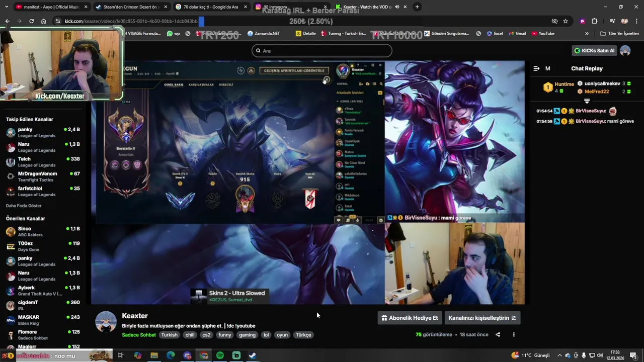Image resolution: width=644 pixels, height=362 pixels.
Task: Open T00ez Days Gone channel
Action: (43, 246)
